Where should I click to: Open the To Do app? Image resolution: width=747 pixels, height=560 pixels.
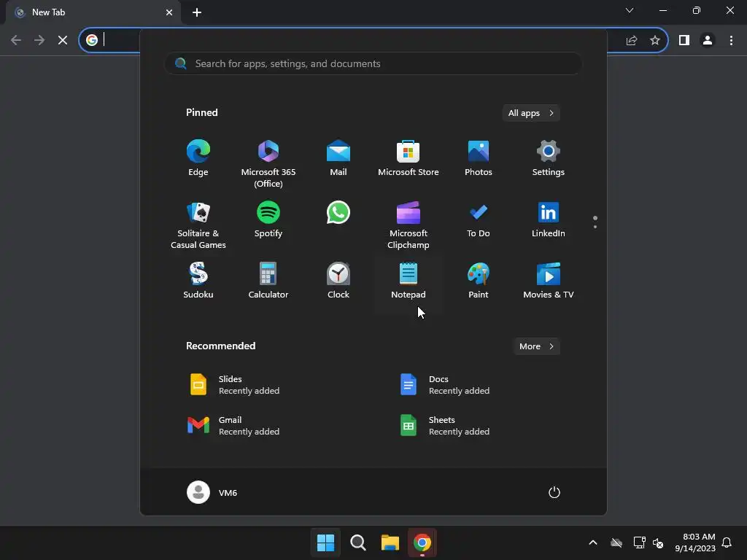[x=479, y=220]
